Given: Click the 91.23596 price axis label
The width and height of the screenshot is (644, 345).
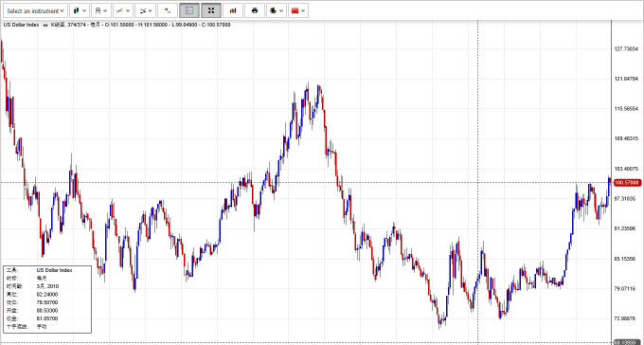Looking at the screenshot, I should pos(626,229).
